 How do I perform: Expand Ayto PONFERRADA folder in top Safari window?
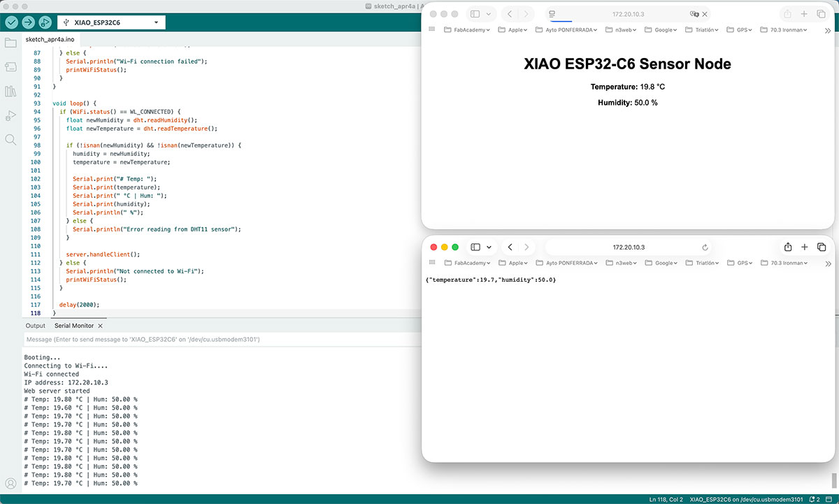click(568, 30)
